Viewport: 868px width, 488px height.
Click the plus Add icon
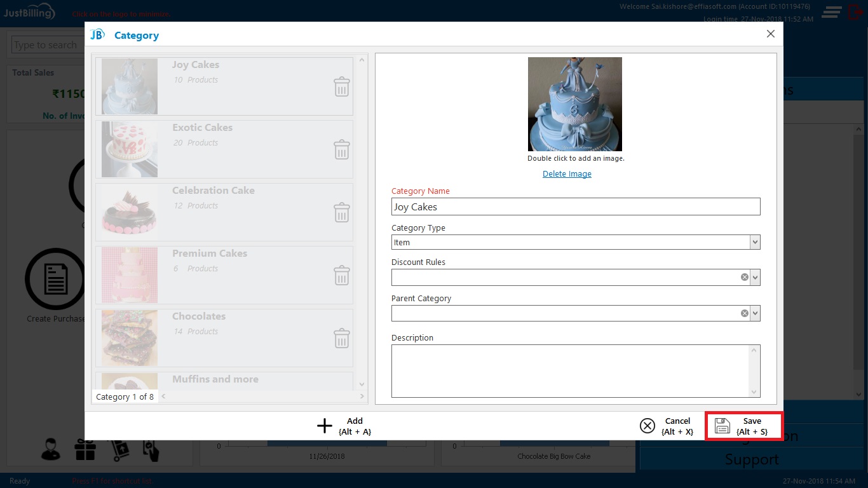(x=325, y=426)
